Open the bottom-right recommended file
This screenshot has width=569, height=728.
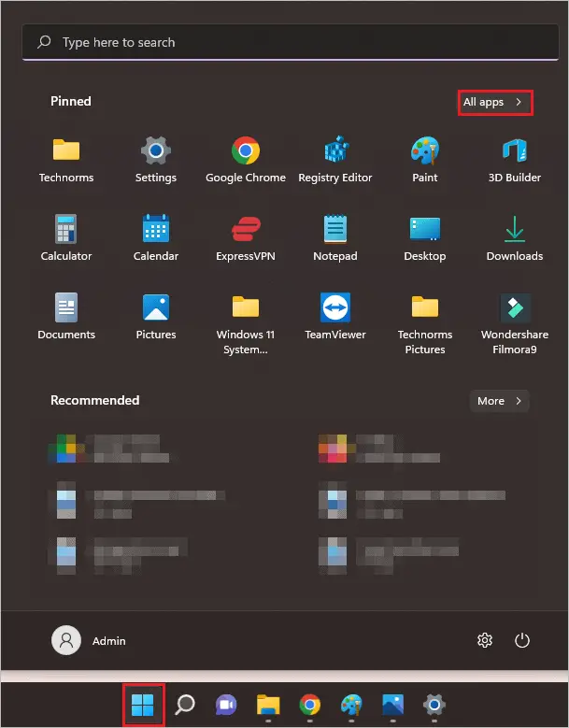(390, 555)
